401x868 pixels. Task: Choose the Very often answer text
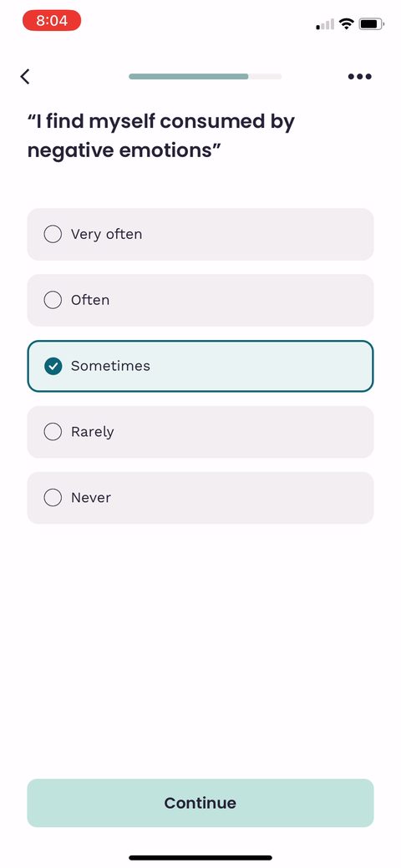coord(106,234)
